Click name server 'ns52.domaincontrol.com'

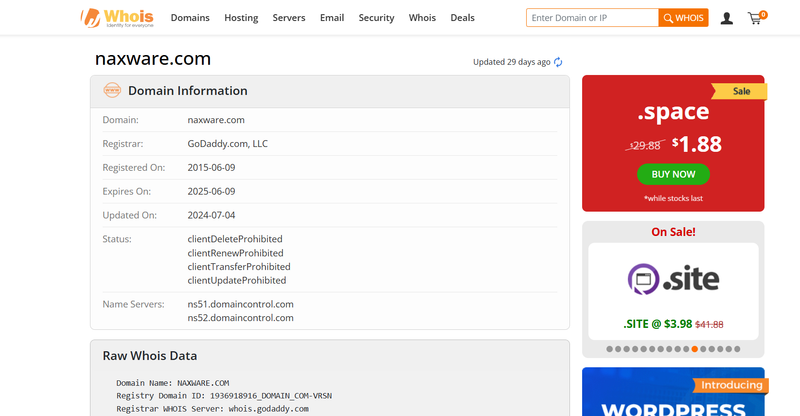(x=240, y=318)
